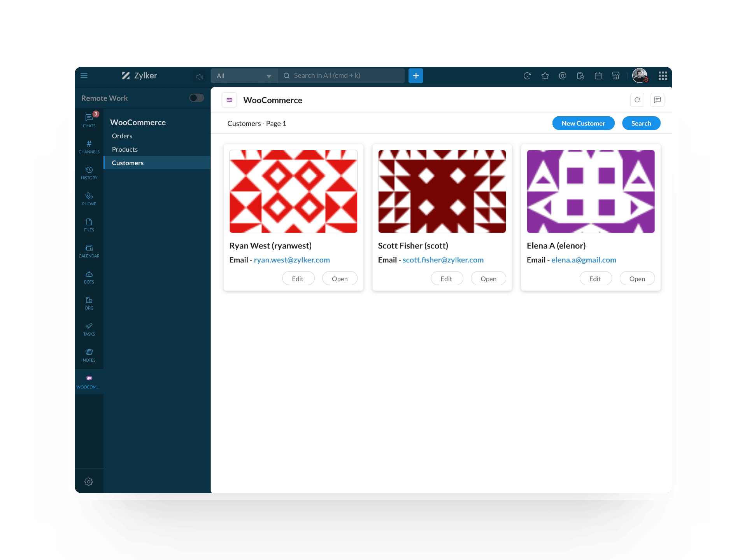This screenshot has width=747, height=560.
Task: Click the mentions @ icon
Action: coord(563,76)
